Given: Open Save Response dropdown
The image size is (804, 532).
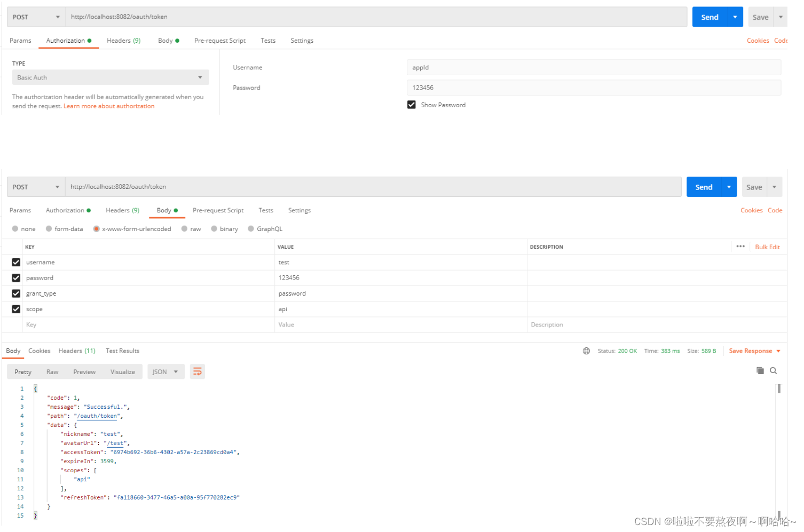Looking at the screenshot, I should coord(755,351).
